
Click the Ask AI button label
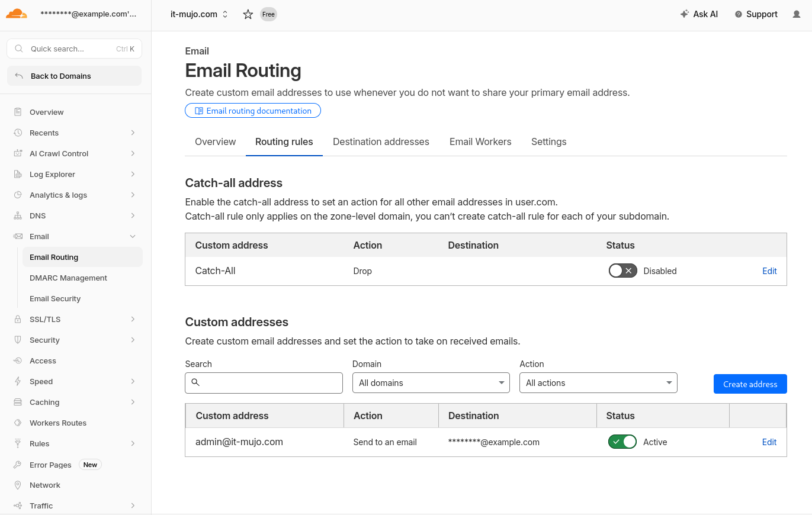coord(705,14)
